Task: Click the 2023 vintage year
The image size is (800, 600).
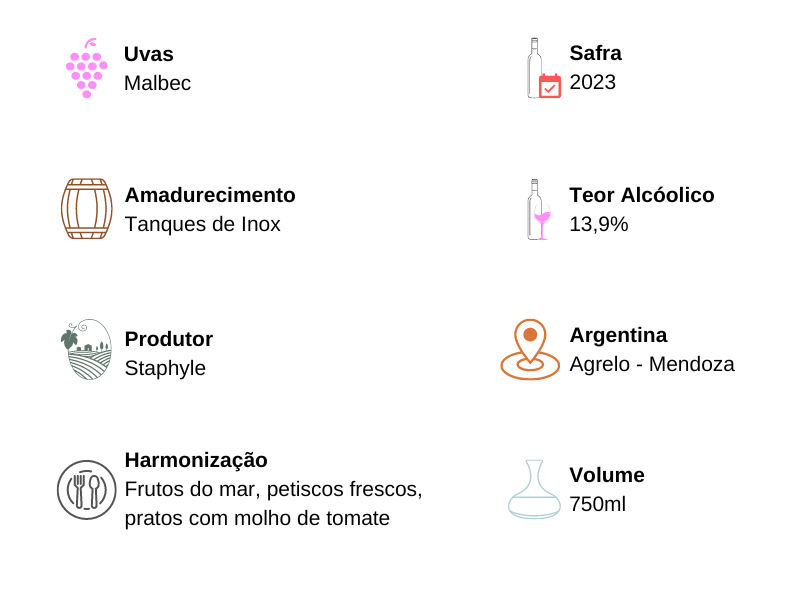Action: coord(592,82)
